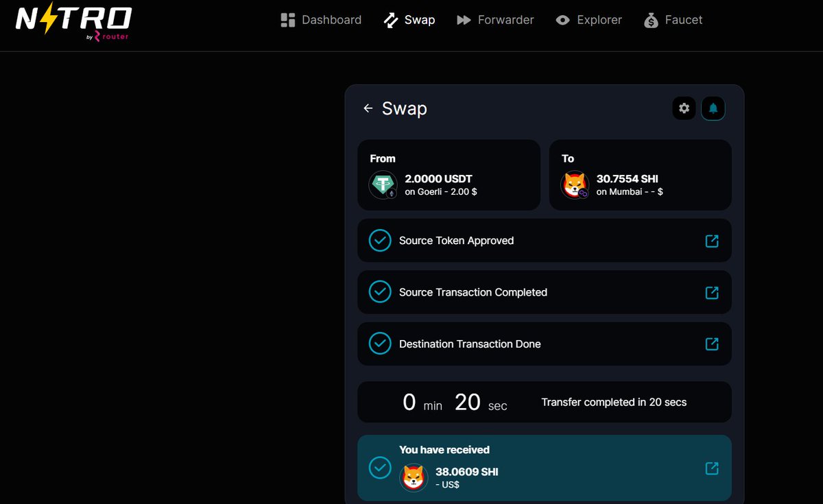Click checkmark beside Destination Transaction Done
Screen dimensions: 823x504
[380, 344]
